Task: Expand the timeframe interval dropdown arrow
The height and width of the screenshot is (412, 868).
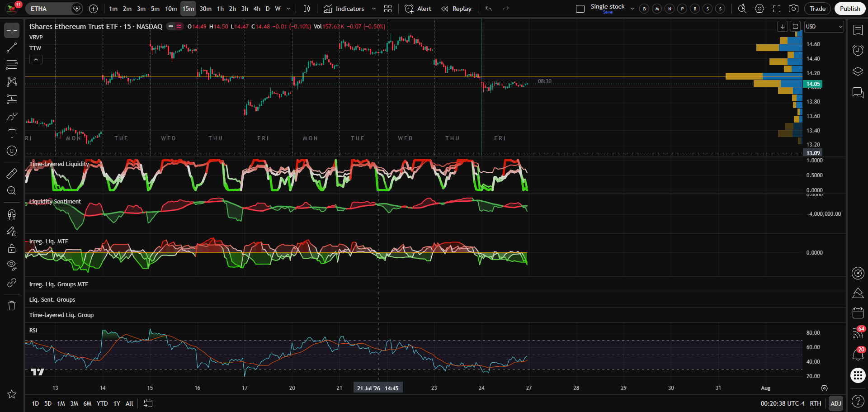Action: click(288, 9)
